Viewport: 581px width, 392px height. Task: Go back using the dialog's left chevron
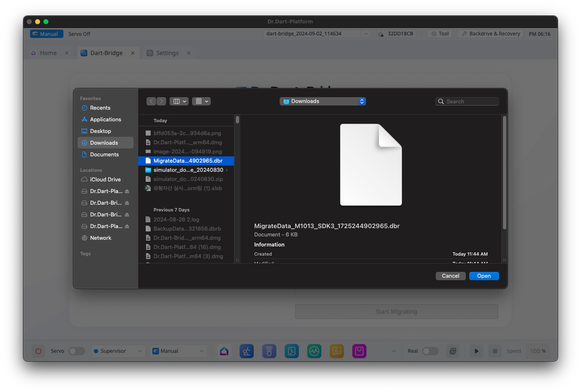pos(152,101)
